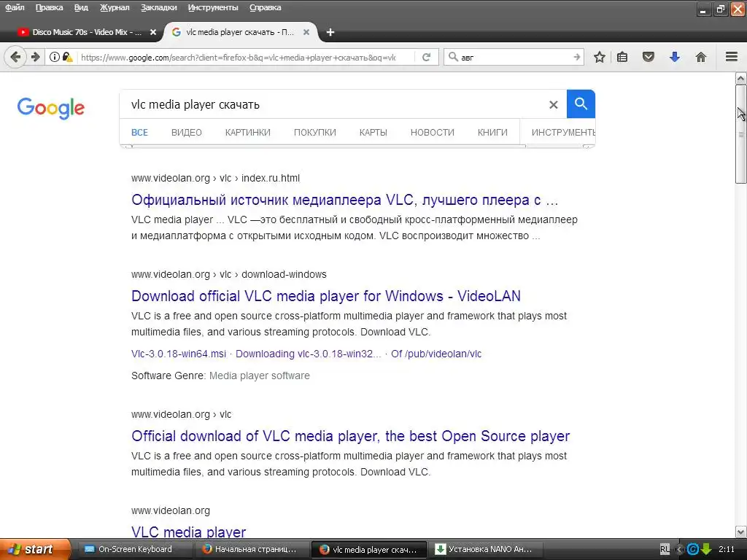This screenshot has height=560, width=747.
Task: Go back with the browser back arrow
Action: 15,57
